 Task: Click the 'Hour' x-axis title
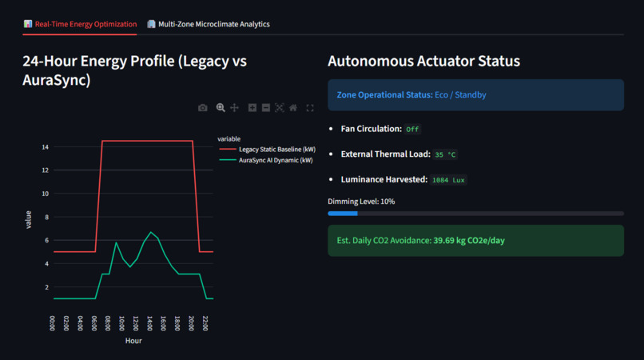[133, 341]
